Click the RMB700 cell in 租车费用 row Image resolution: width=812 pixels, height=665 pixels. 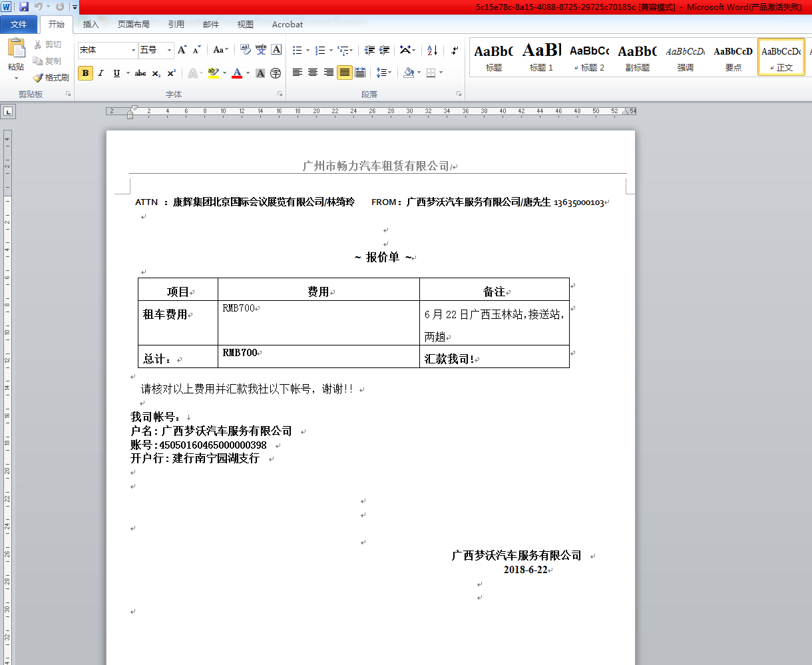click(318, 322)
